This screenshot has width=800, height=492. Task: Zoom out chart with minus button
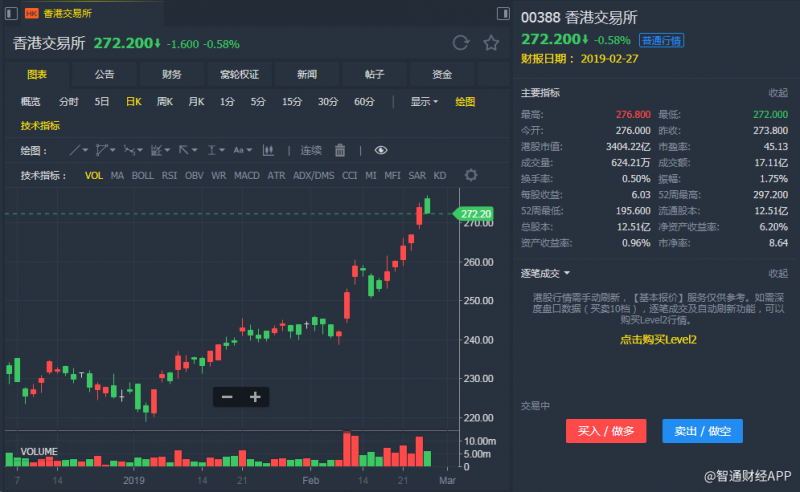[227, 397]
